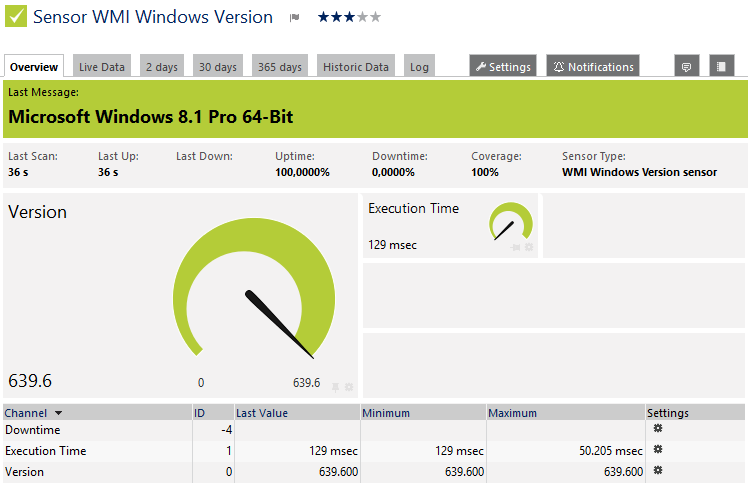Click the 129 msec Execution Time reading
Screen dimensions: 748x486
click(x=392, y=245)
